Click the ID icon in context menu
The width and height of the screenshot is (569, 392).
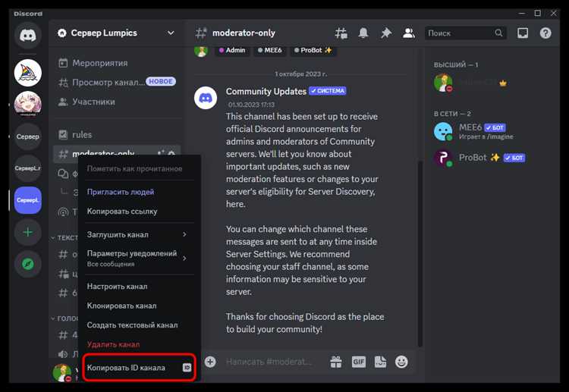point(187,368)
